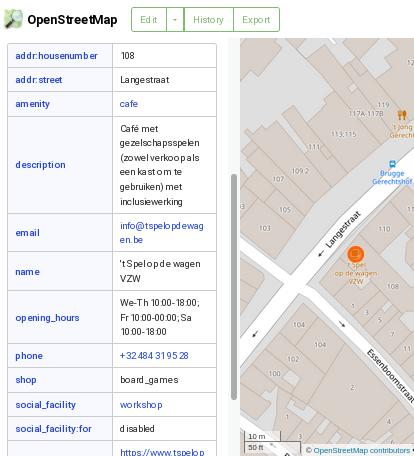414x456 pixels.
Task: Click building number 100 on the map
Action: tap(274, 374)
